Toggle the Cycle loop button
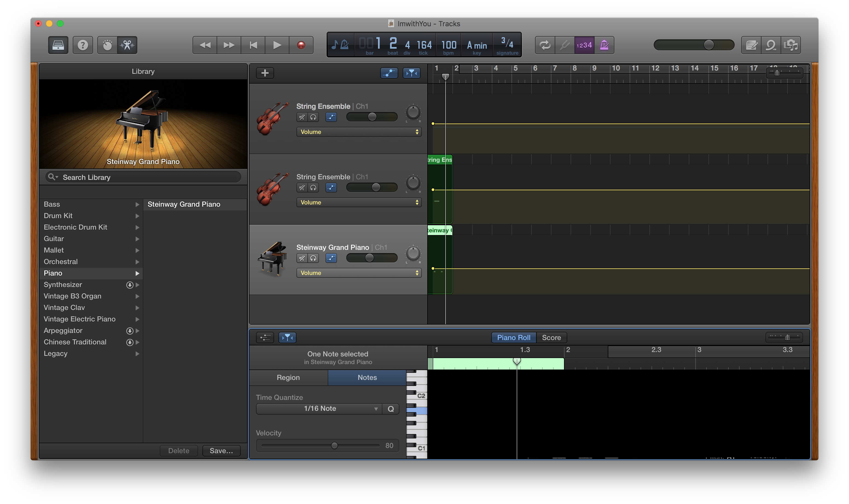Image resolution: width=849 pixels, height=504 pixels. pos(545,45)
